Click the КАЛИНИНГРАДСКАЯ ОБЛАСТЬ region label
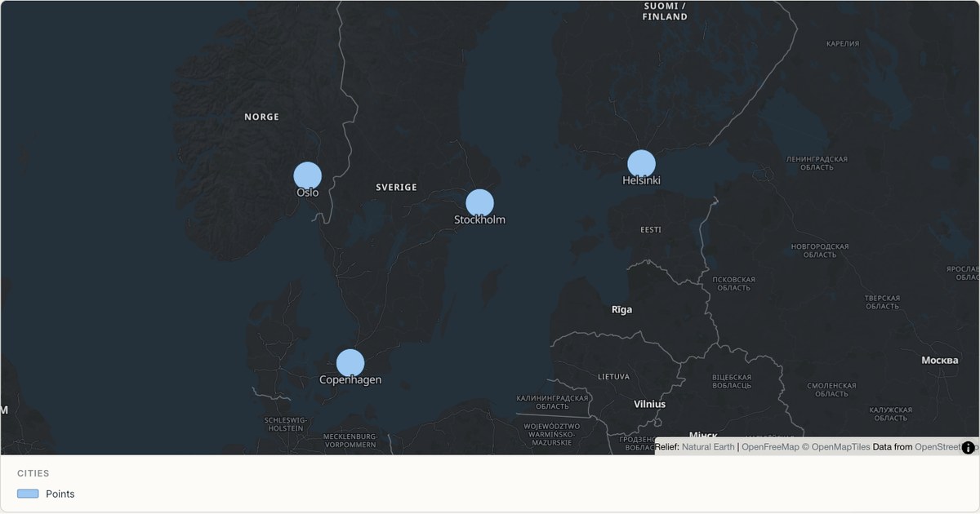This screenshot has width=980, height=514. [553, 402]
